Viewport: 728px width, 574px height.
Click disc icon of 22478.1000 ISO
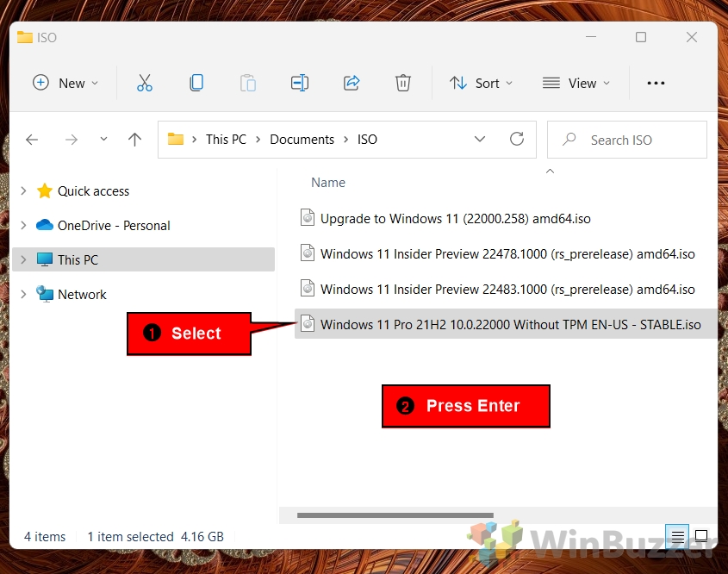point(308,253)
